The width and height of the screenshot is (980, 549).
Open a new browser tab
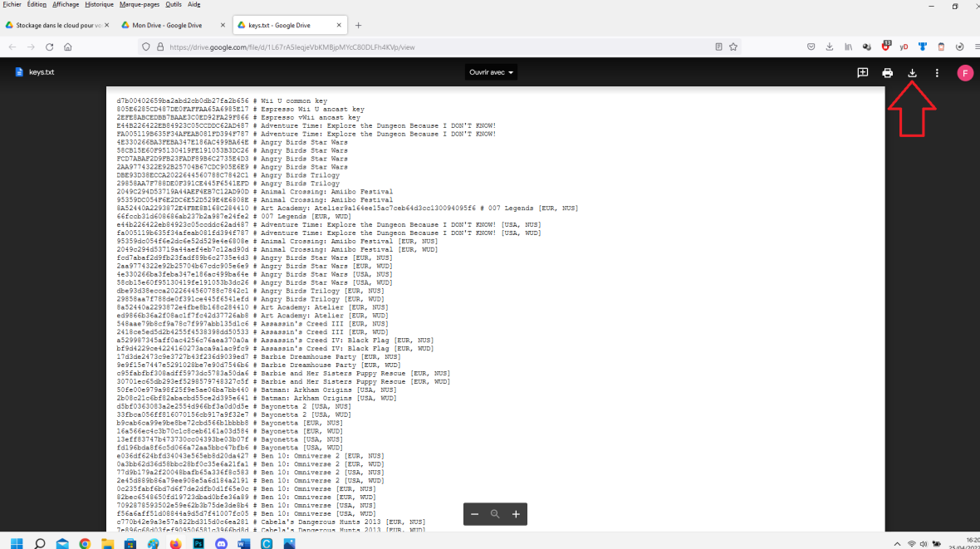(x=359, y=25)
